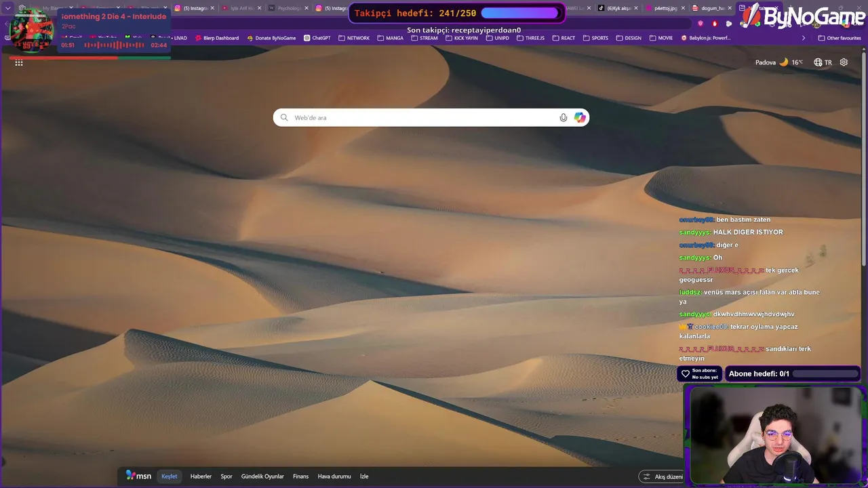Viewport: 868px width, 488px height.
Task: Open Copilot from the search box icon
Action: (580, 117)
